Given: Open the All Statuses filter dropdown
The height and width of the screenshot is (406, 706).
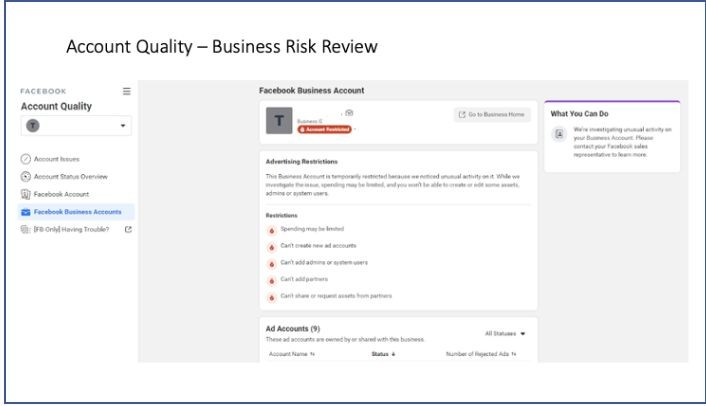Looking at the screenshot, I should pyautogui.click(x=505, y=334).
